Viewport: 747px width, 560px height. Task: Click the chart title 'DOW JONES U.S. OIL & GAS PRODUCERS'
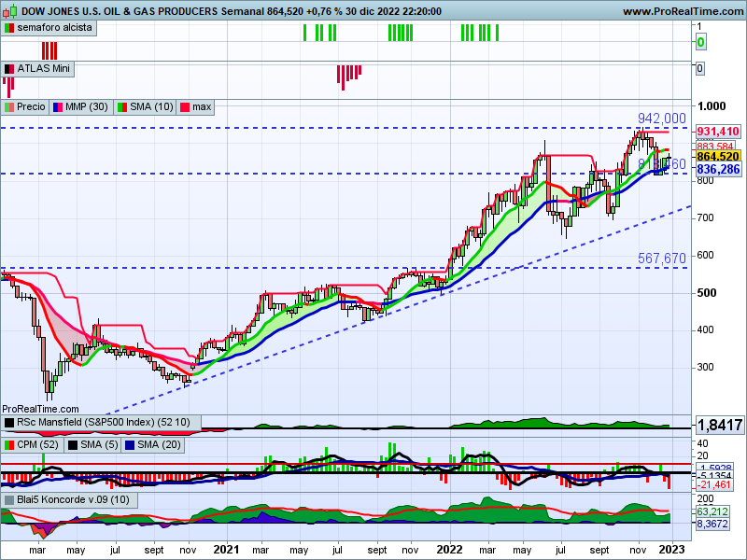click(120, 11)
